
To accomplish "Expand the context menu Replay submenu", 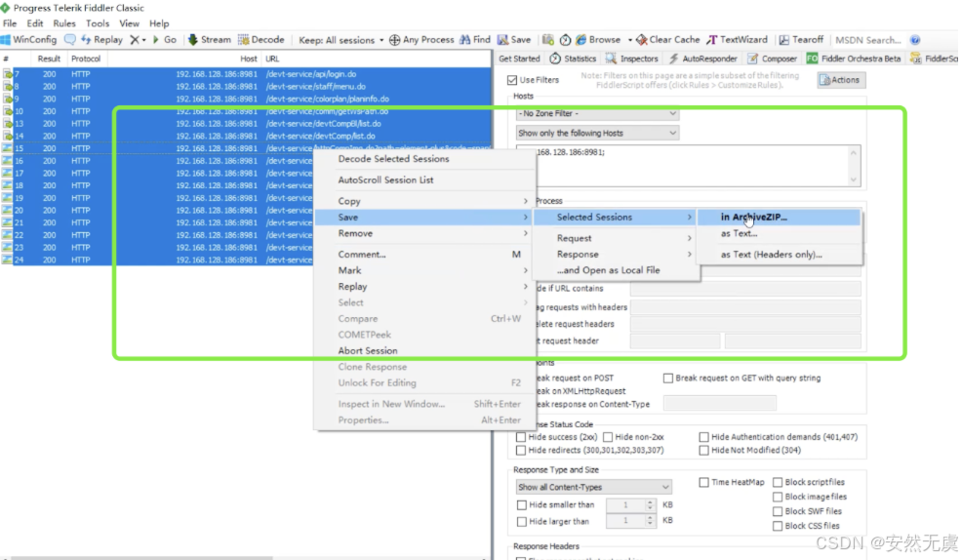I will (424, 287).
